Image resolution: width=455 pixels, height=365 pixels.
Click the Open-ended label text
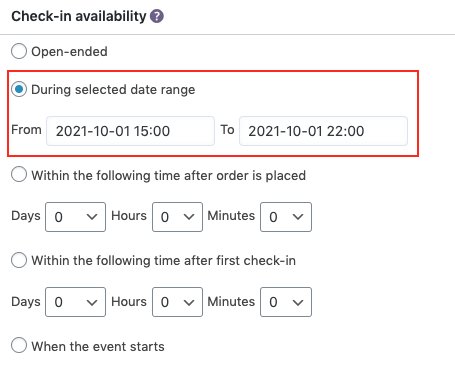pos(69,52)
